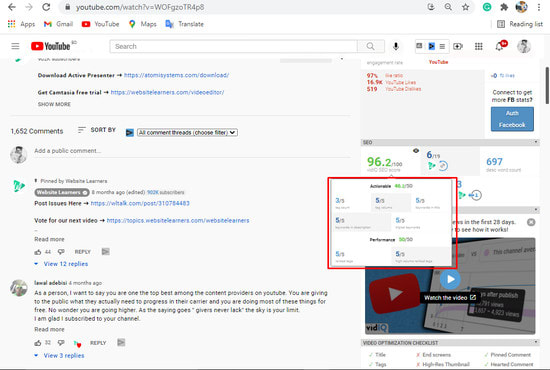Collapse the SEO section arrow

tap(536, 142)
